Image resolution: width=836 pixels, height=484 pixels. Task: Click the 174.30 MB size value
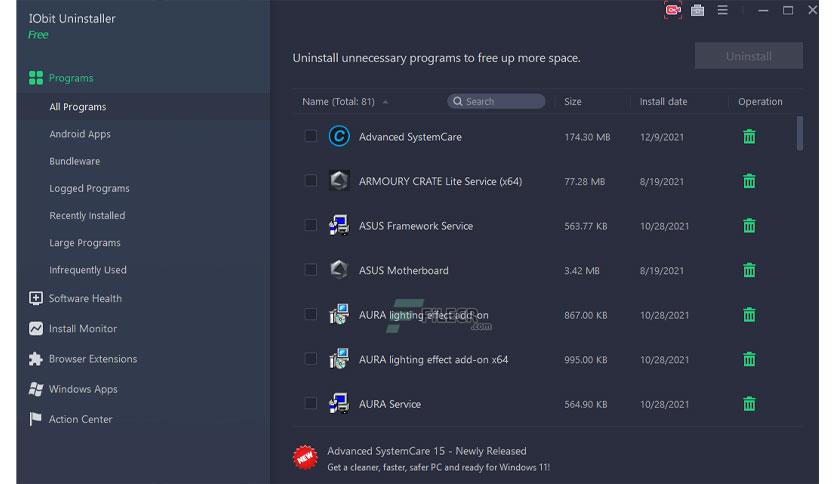pyautogui.click(x=587, y=137)
